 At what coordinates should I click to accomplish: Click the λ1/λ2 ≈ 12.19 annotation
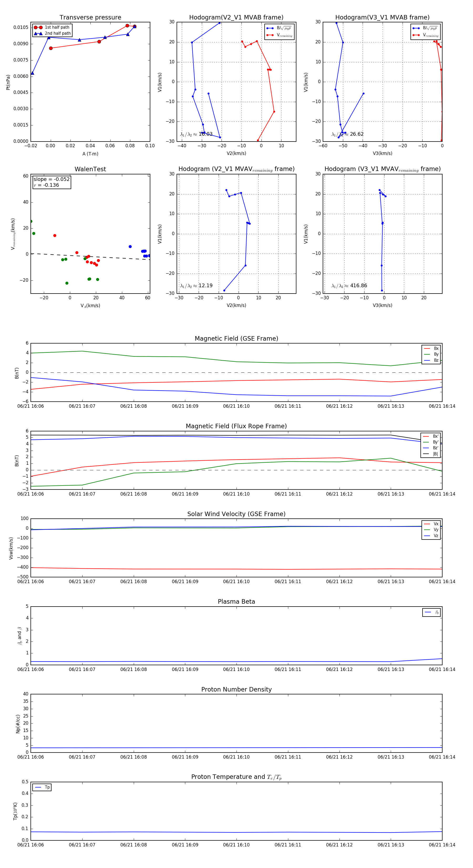pyautogui.click(x=196, y=286)
